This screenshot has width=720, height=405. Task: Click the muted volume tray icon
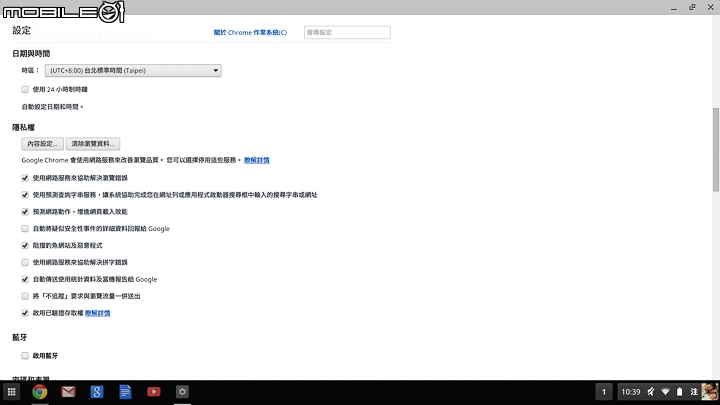coord(651,392)
